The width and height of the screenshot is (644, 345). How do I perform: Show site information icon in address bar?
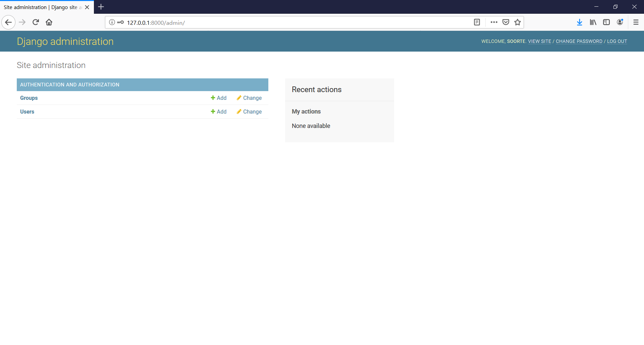tap(112, 22)
